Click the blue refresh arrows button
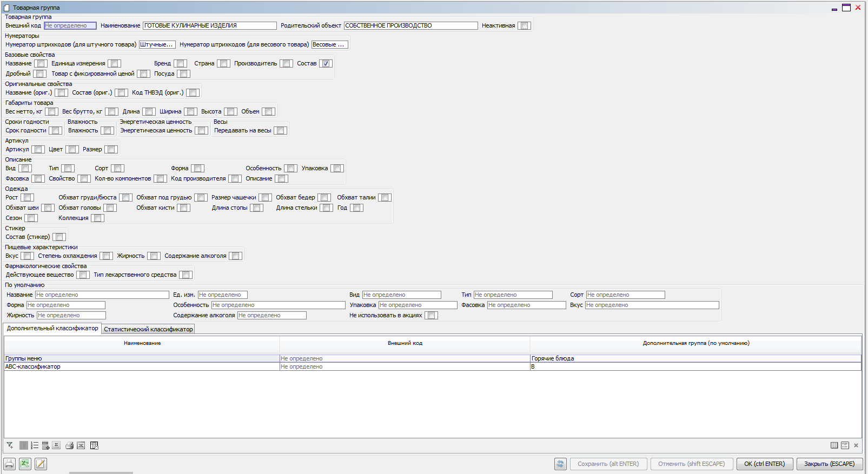868x474 pixels. click(560, 464)
